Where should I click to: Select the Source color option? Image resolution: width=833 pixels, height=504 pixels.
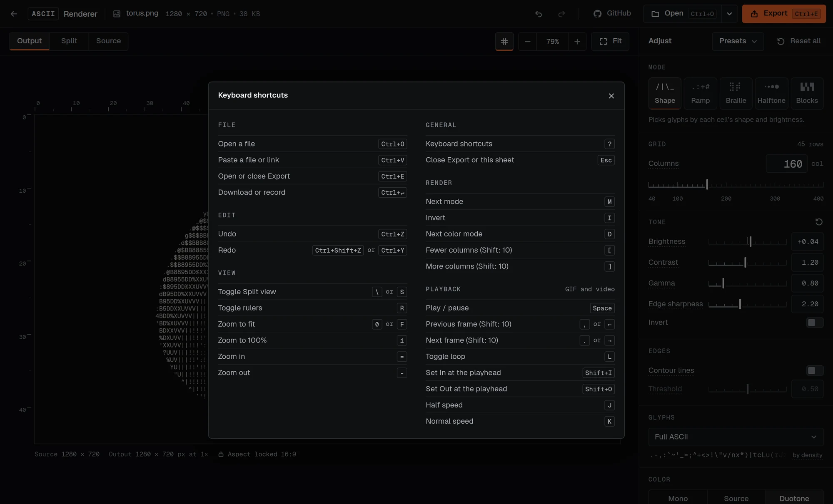coord(736,498)
